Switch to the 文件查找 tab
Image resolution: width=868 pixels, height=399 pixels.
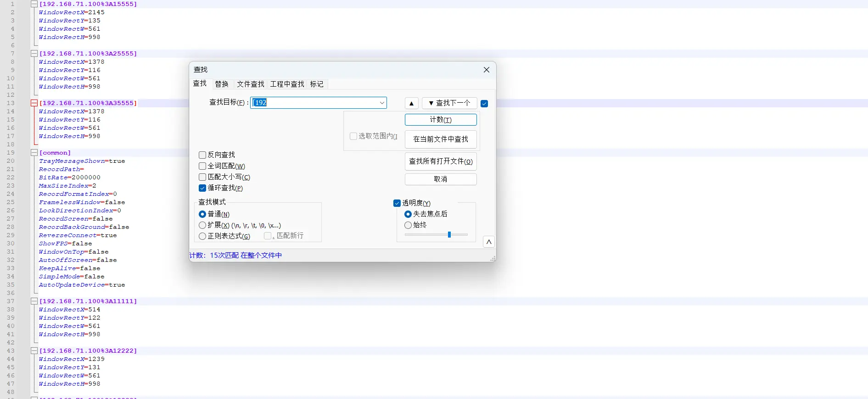coord(251,84)
